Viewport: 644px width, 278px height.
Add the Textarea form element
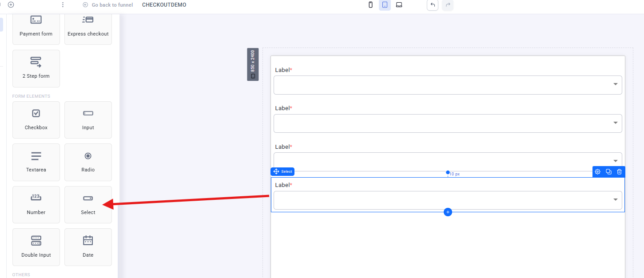[36, 162]
